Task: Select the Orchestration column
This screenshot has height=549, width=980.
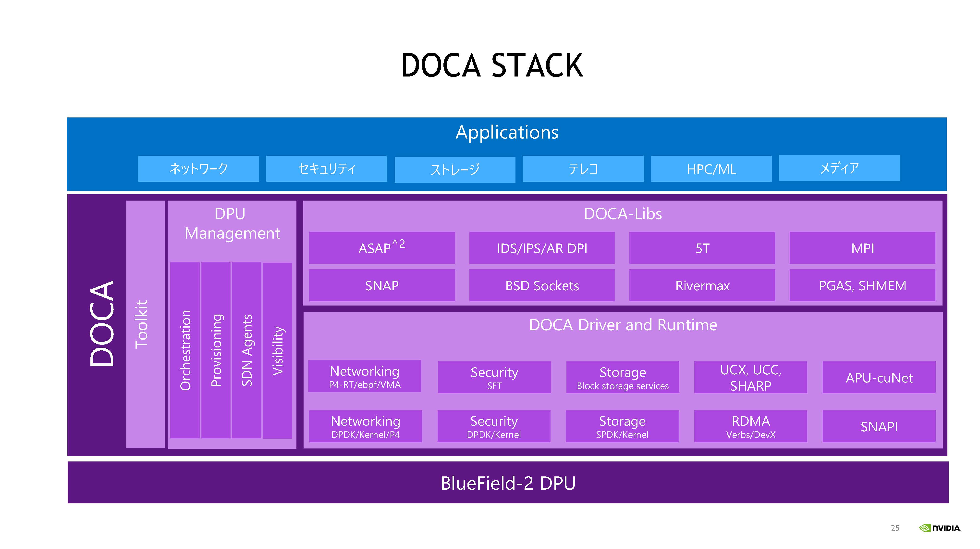Action: point(185,350)
